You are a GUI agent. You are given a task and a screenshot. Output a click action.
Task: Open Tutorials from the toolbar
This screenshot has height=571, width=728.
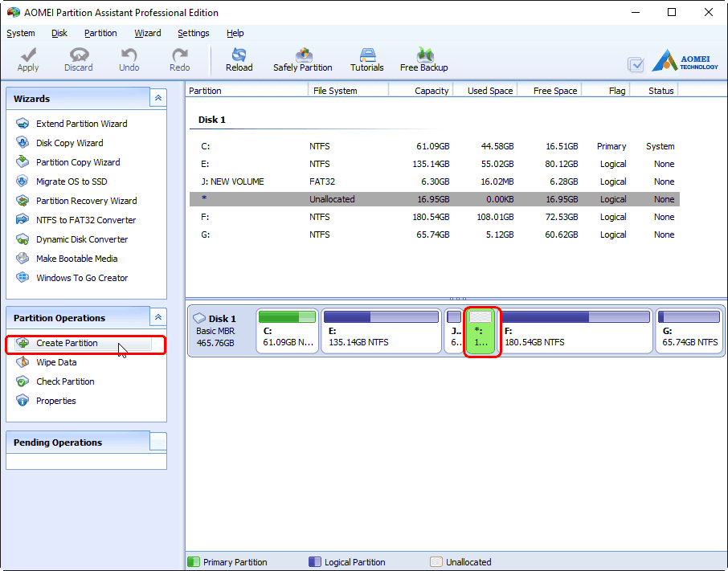pyautogui.click(x=366, y=60)
